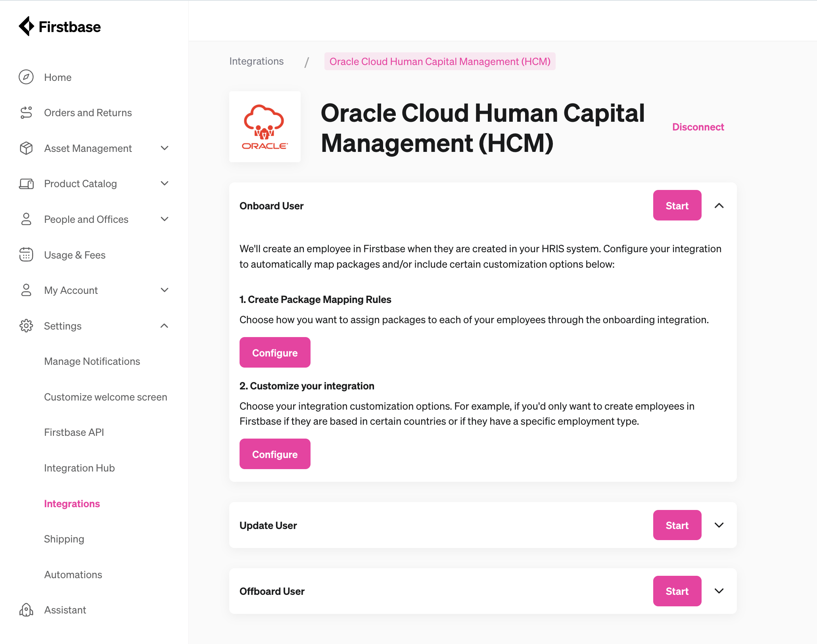Click the Update User heading
The image size is (817, 644).
click(x=268, y=525)
